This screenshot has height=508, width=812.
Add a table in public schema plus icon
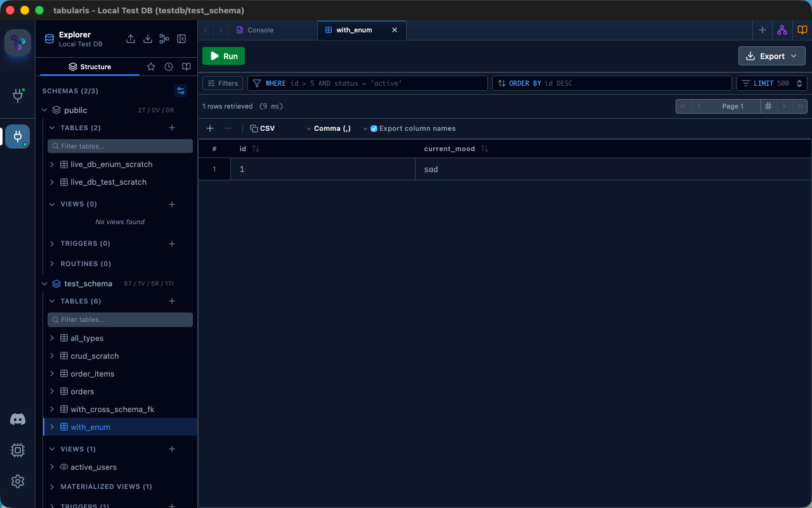tap(172, 128)
